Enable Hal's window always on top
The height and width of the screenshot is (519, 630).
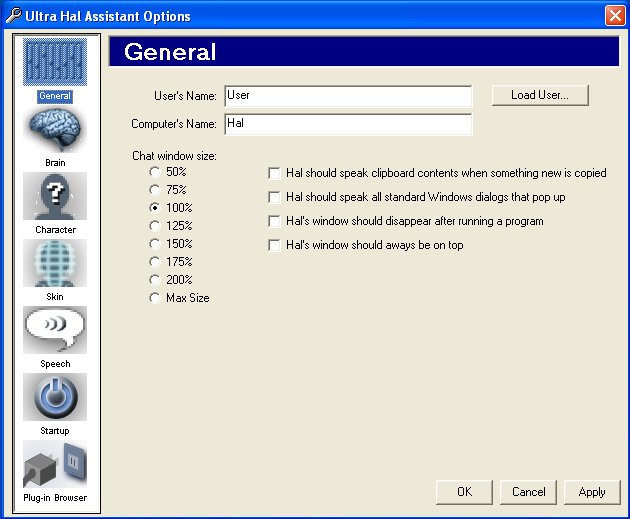[x=274, y=245]
